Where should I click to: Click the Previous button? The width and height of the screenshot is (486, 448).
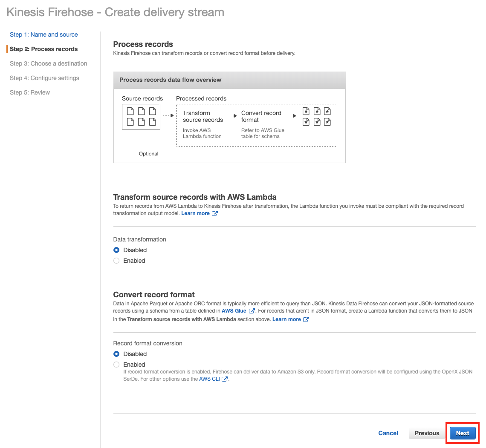pos(427,433)
